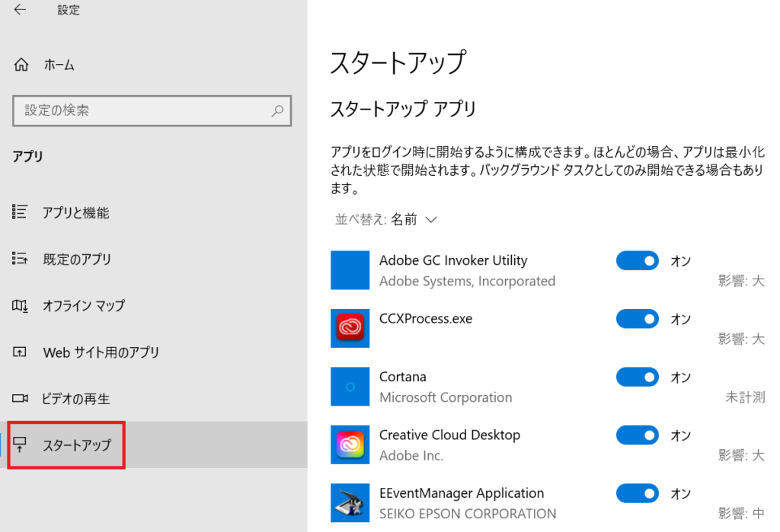Viewport: 780px width, 532px height.
Task: Click the Creative Cloud Desktop icon
Action: [350, 444]
